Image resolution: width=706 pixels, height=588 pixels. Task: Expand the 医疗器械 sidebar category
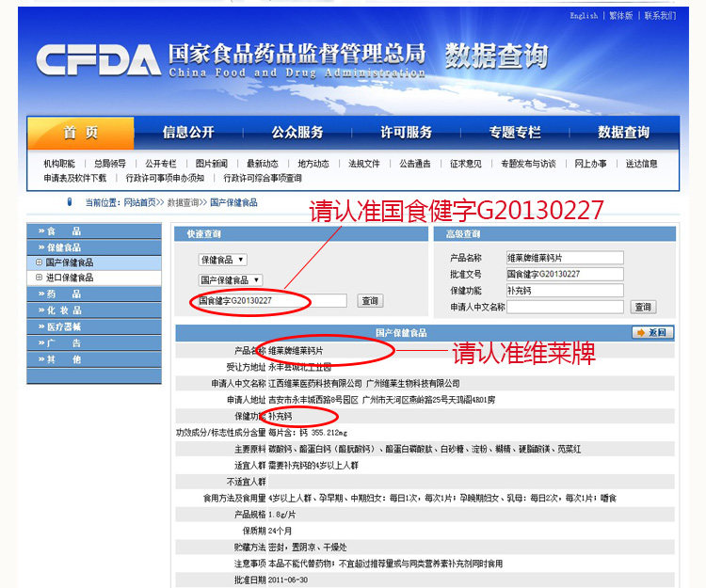94,326
